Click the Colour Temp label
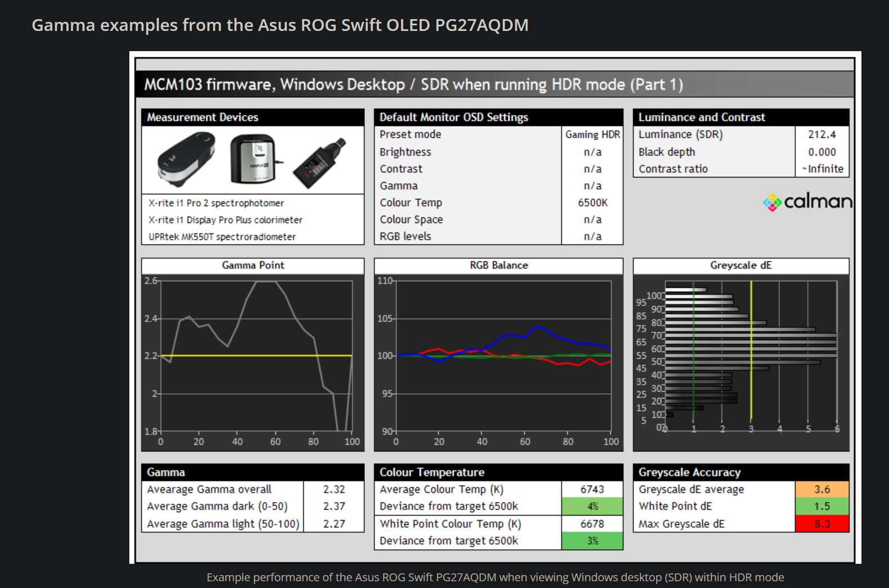This screenshot has height=588, width=889. coord(411,202)
